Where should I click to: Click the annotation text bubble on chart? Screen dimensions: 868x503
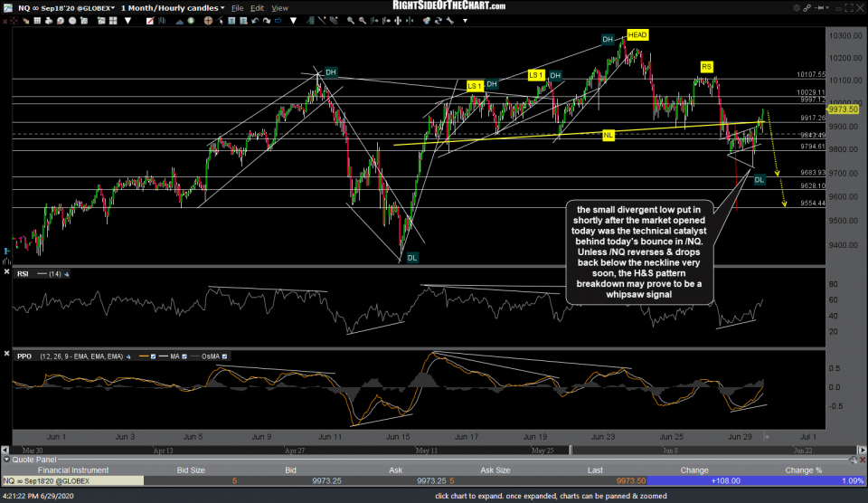point(639,252)
